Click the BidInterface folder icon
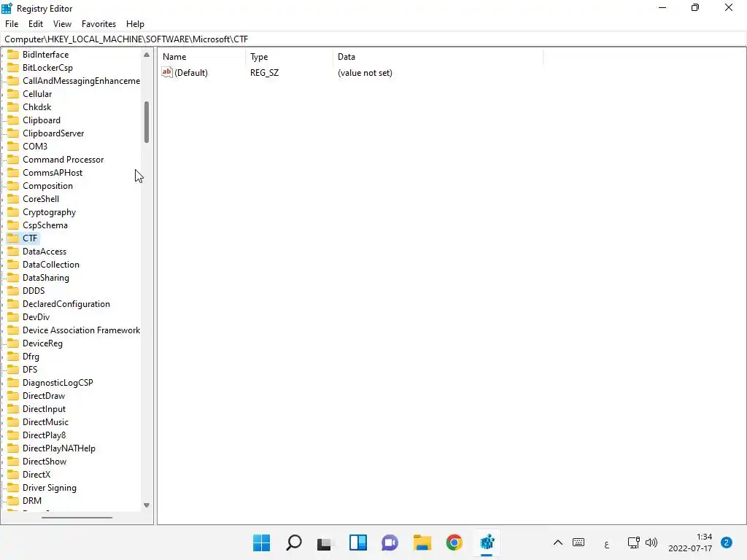This screenshot has height=560, width=747. tap(13, 54)
